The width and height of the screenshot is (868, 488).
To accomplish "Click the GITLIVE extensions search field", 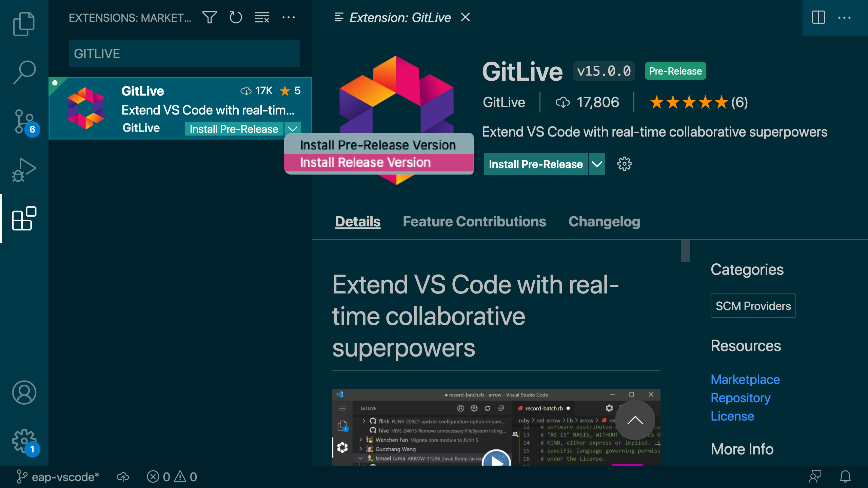I will pos(184,54).
